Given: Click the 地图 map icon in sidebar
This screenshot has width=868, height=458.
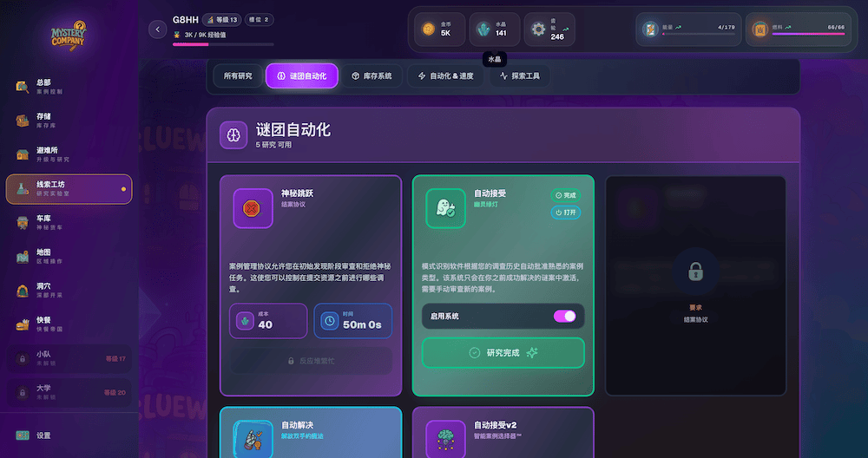Looking at the screenshot, I should coord(23,256).
